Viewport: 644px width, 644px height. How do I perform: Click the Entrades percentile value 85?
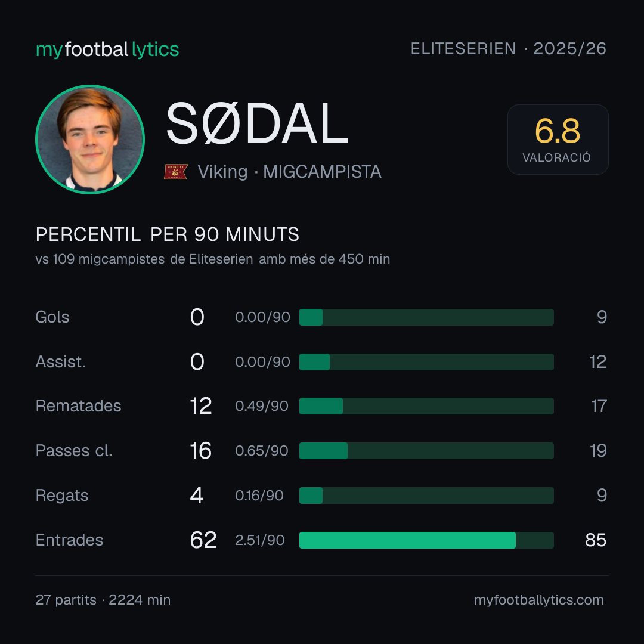click(x=596, y=540)
